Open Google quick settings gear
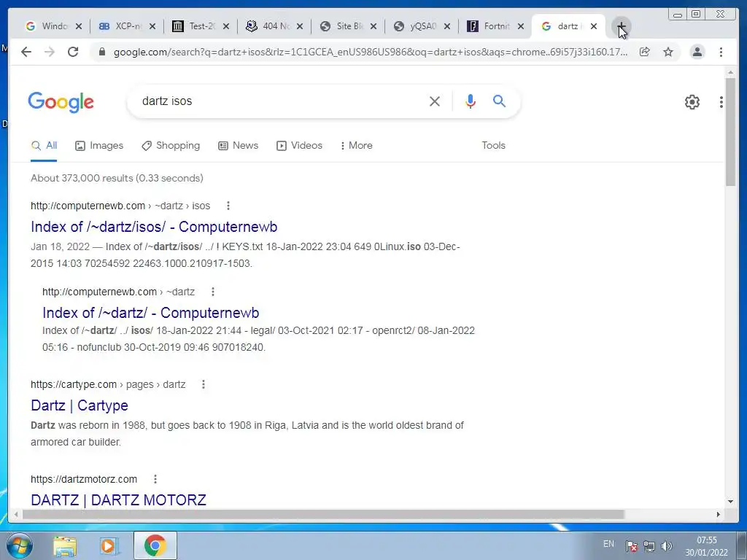 (692, 101)
